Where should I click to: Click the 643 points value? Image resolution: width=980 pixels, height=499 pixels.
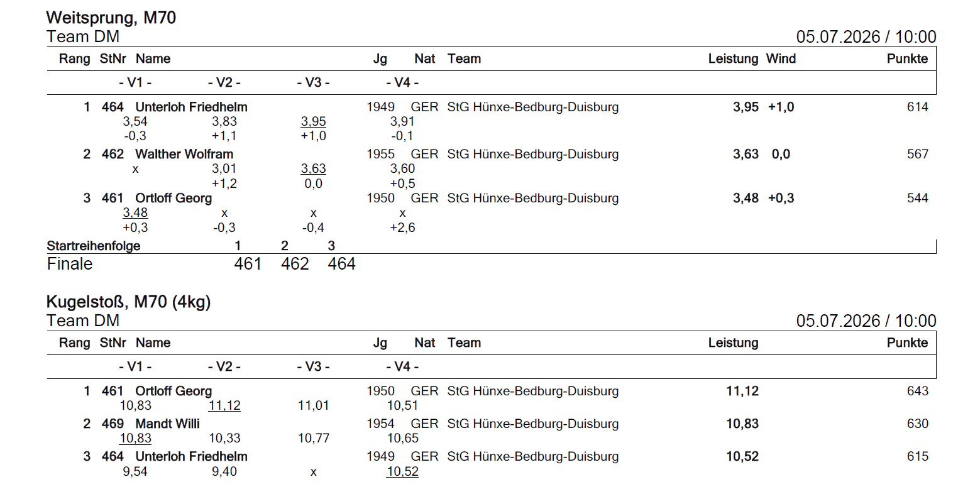click(x=917, y=391)
